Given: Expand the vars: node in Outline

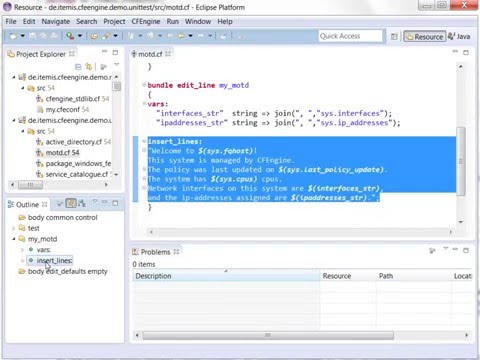Looking at the screenshot, I should [x=23, y=250].
